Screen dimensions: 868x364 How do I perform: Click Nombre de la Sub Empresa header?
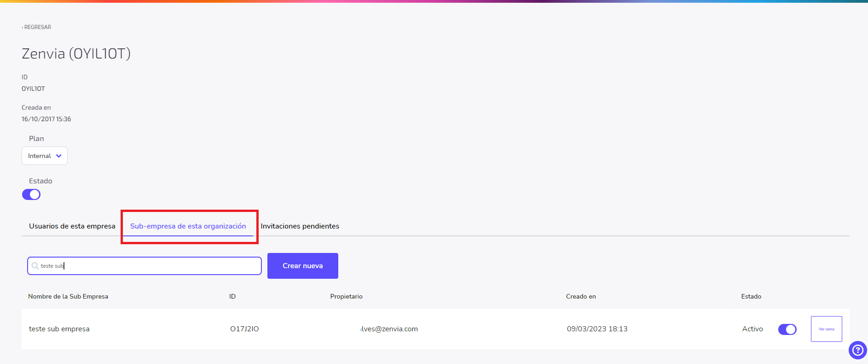click(68, 296)
